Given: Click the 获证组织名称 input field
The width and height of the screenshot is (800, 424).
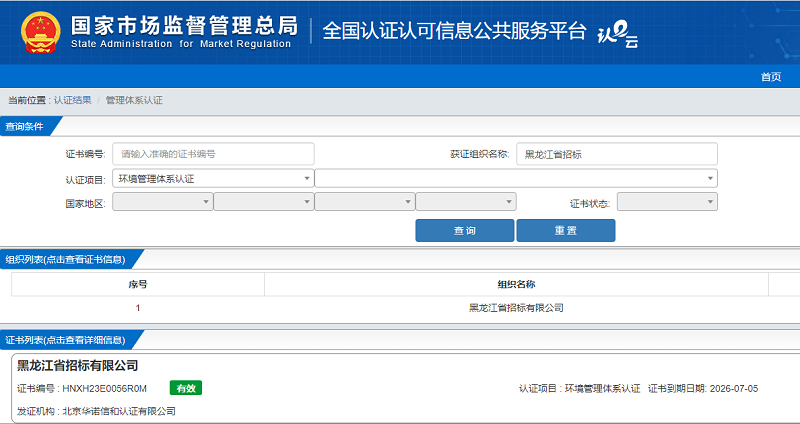Looking at the screenshot, I should coord(616,154).
